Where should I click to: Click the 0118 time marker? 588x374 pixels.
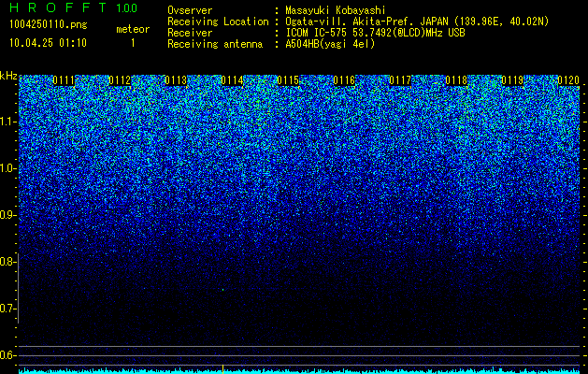click(456, 80)
